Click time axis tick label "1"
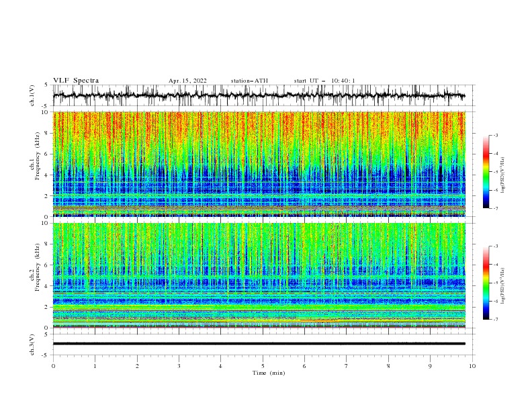Screen dimensions: 532x411 [x=95, y=366]
